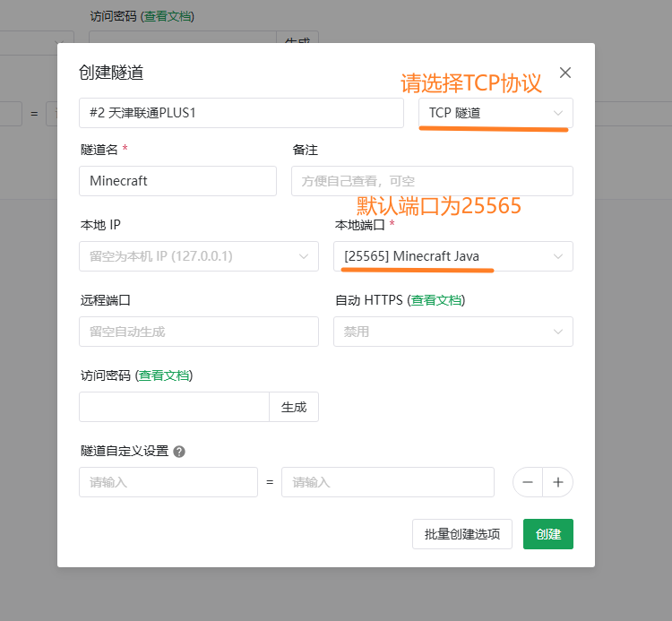Click the custom setting key 请输入 field

click(x=168, y=482)
